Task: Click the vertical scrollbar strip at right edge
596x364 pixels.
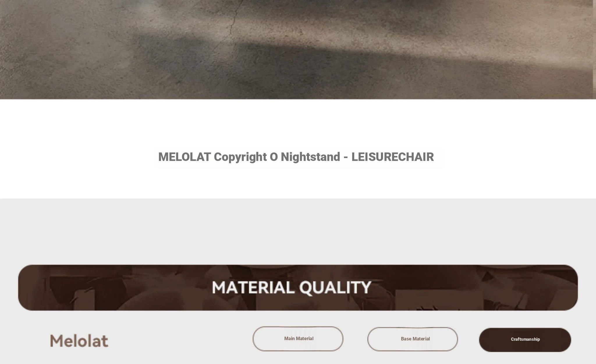Action: 594,49
